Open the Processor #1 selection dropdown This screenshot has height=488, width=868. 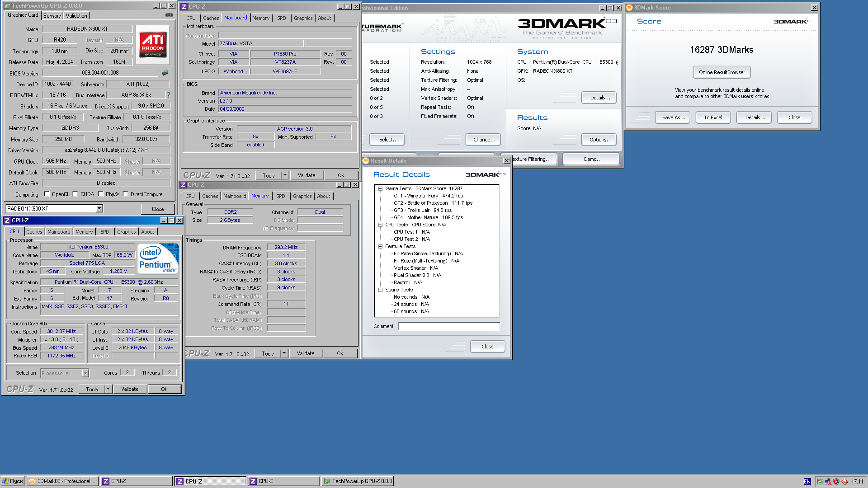85,373
